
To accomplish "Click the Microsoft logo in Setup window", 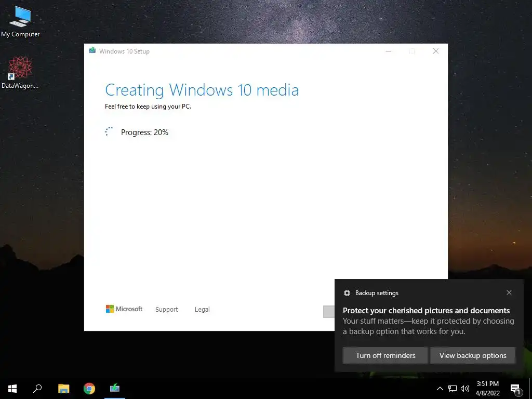I will click(x=124, y=309).
